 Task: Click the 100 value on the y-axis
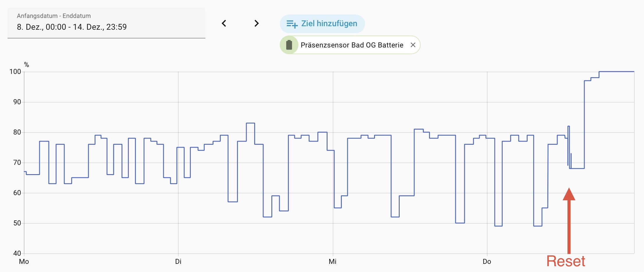(x=15, y=72)
